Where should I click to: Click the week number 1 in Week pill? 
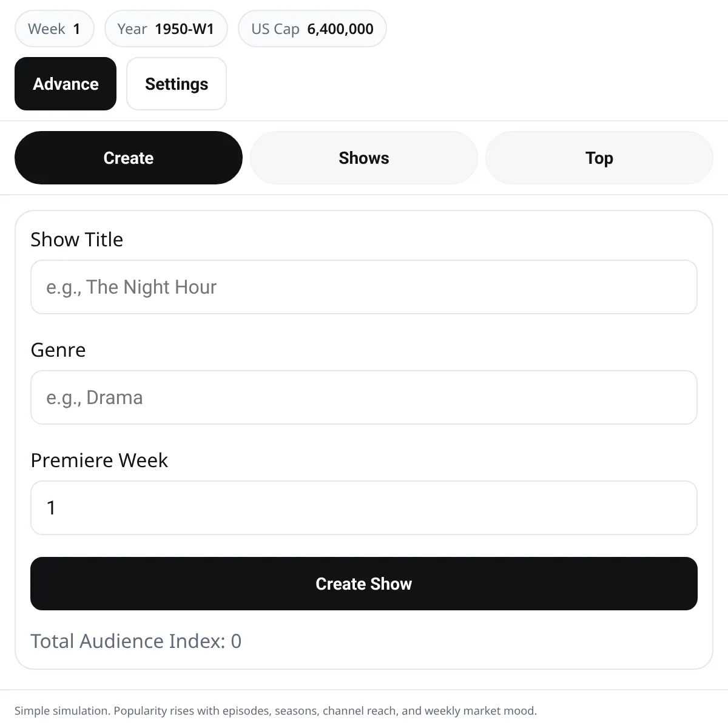pos(76,29)
